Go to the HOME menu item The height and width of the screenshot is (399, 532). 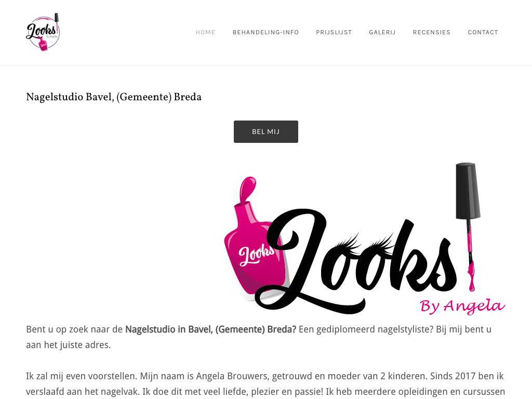205,32
